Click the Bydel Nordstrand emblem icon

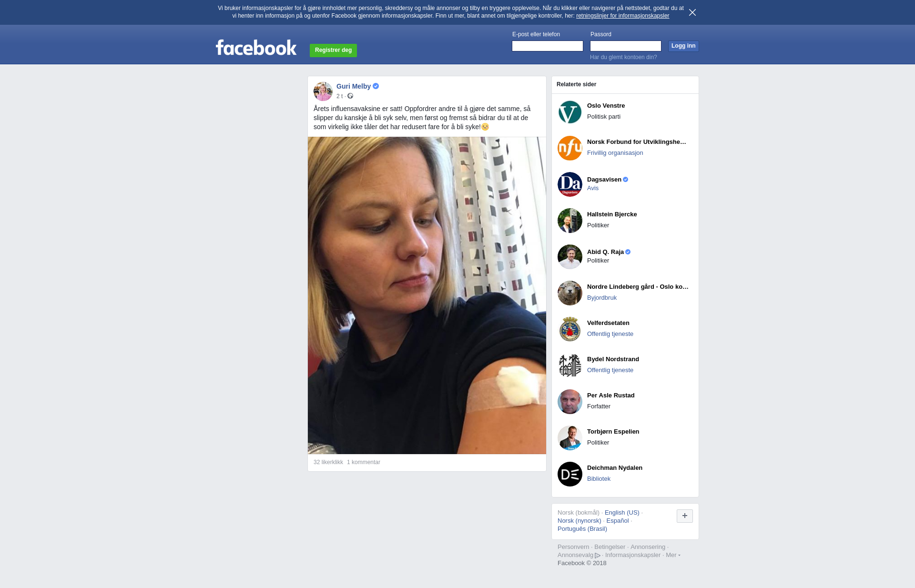pos(570,365)
